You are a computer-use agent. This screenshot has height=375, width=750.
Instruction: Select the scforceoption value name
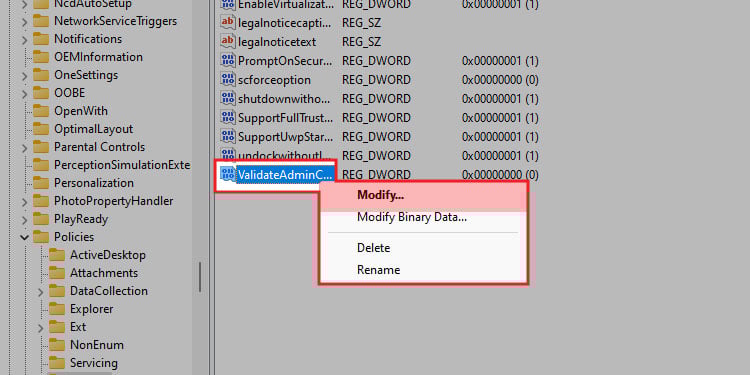[x=274, y=80]
